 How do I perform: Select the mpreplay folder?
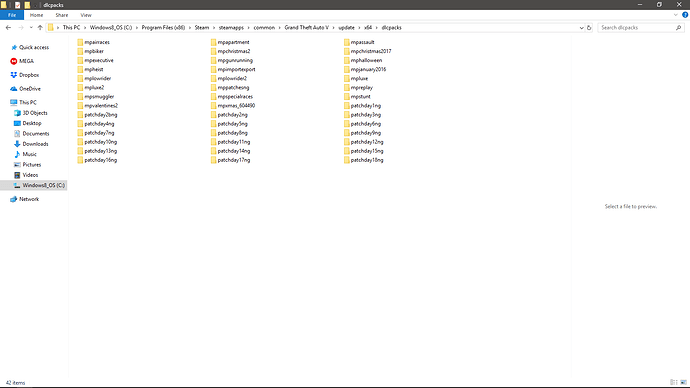point(358,88)
